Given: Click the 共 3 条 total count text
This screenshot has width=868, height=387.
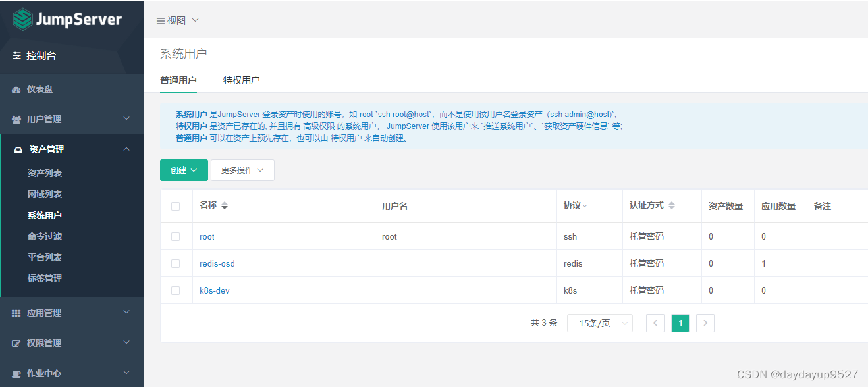Looking at the screenshot, I should pos(544,323).
